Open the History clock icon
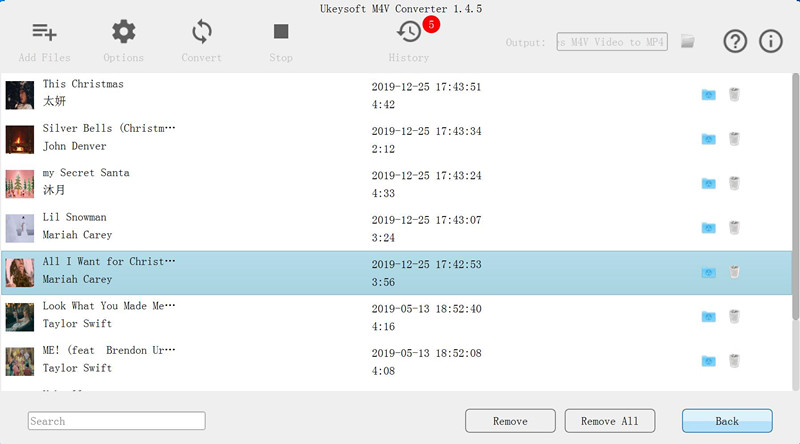 pyautogui.click(x=409, y=32)
